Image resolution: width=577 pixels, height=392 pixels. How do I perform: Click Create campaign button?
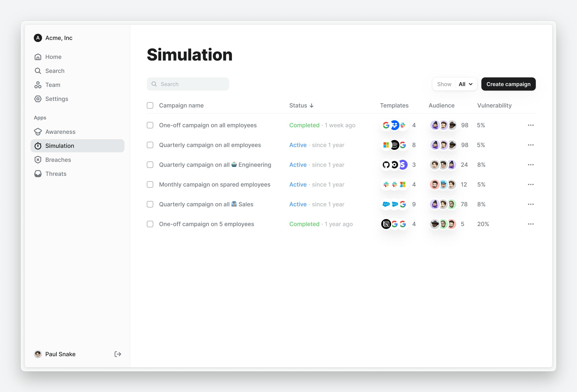(508, 84)
